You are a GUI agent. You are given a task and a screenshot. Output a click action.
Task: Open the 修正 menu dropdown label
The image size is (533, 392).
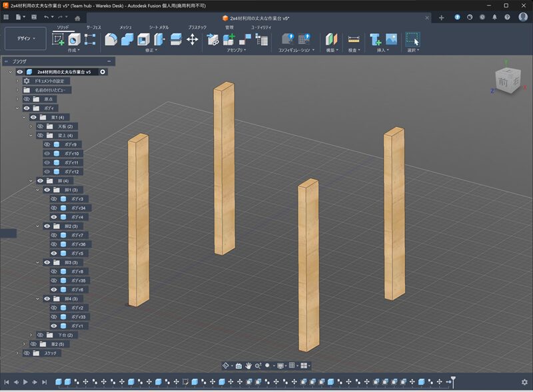pos(151,50)
